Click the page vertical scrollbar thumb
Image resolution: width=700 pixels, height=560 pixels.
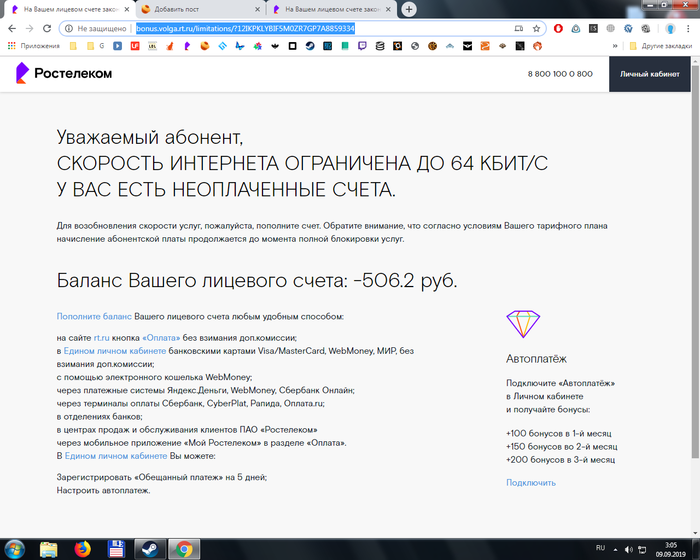click(x=695, y=261)
